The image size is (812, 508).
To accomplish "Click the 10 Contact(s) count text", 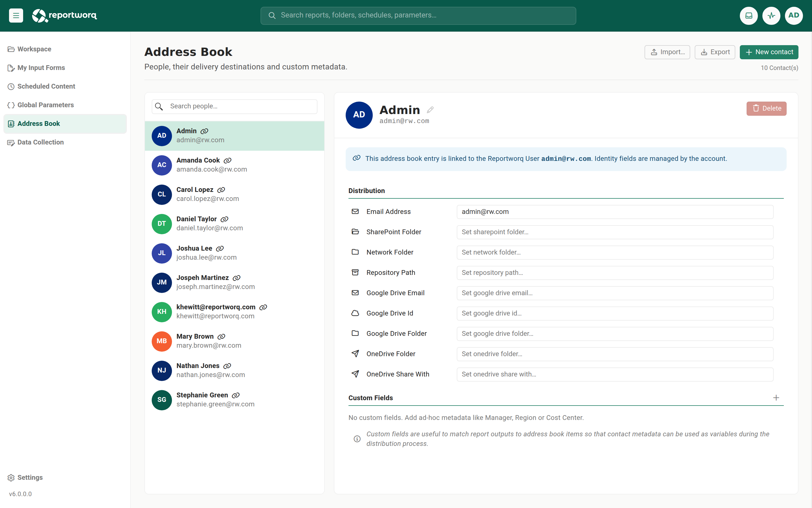I will tap(779, 68).
